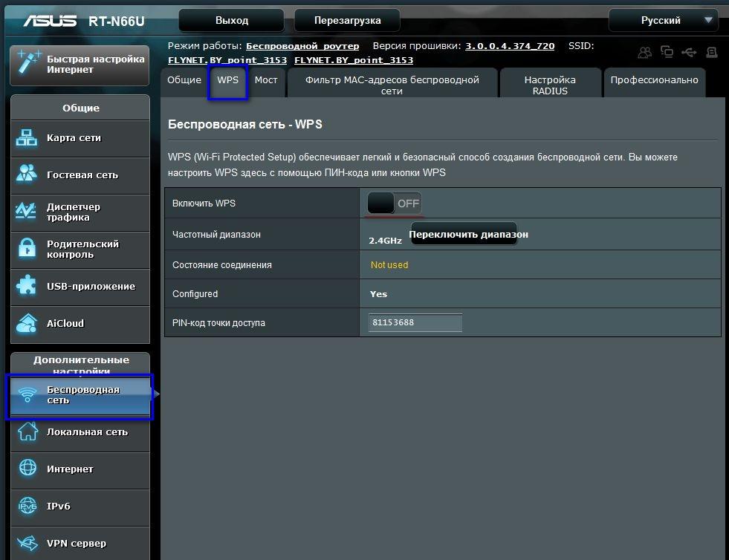Open the Беспроводной роутер mode link
Viewport: 729px width, 560px height.
tap(302, 46)
